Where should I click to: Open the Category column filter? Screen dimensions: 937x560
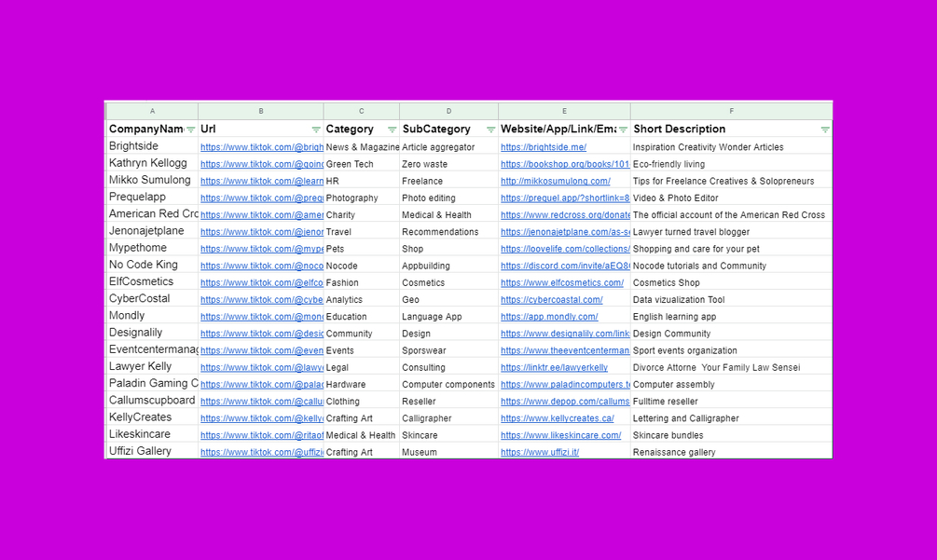coord(392,130)
